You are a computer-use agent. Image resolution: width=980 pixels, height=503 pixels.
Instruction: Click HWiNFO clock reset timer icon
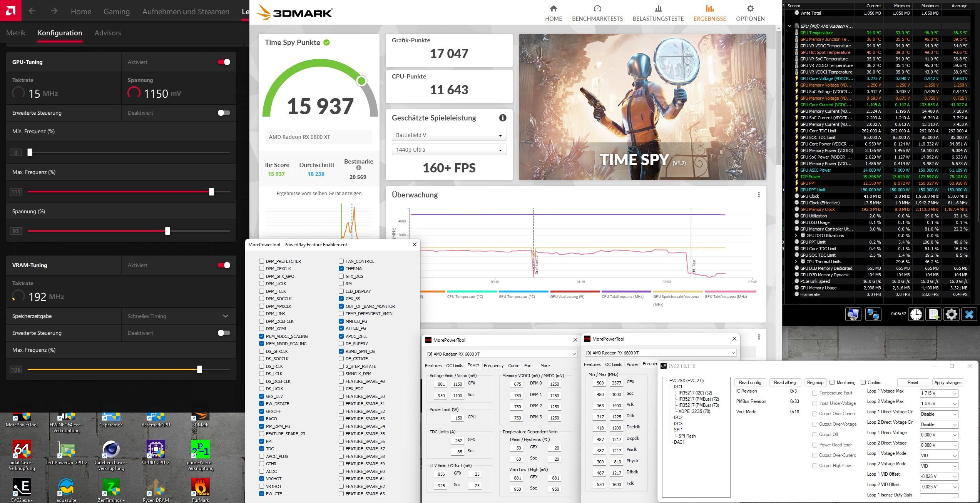coord(916,314)
